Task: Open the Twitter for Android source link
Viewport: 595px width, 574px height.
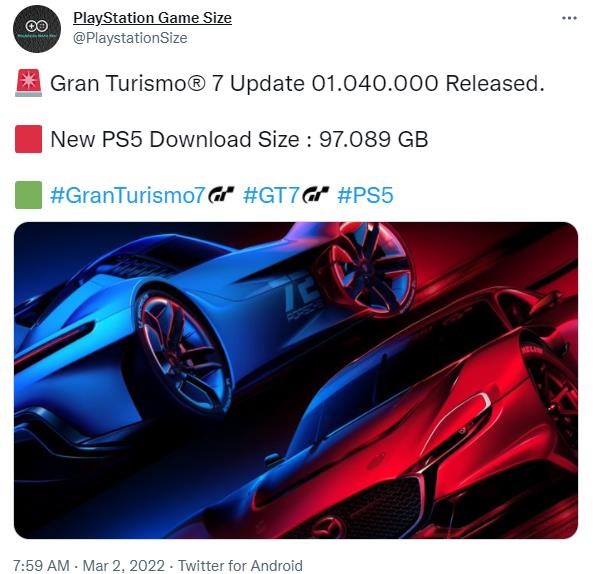Action: pyautogui.click(x=240, y=565)
